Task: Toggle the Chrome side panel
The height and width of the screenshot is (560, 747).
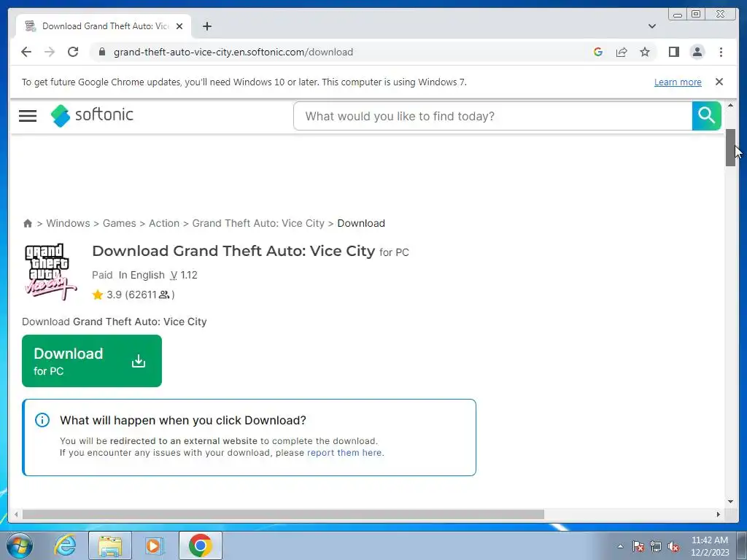Action: [x=673, y=52]
